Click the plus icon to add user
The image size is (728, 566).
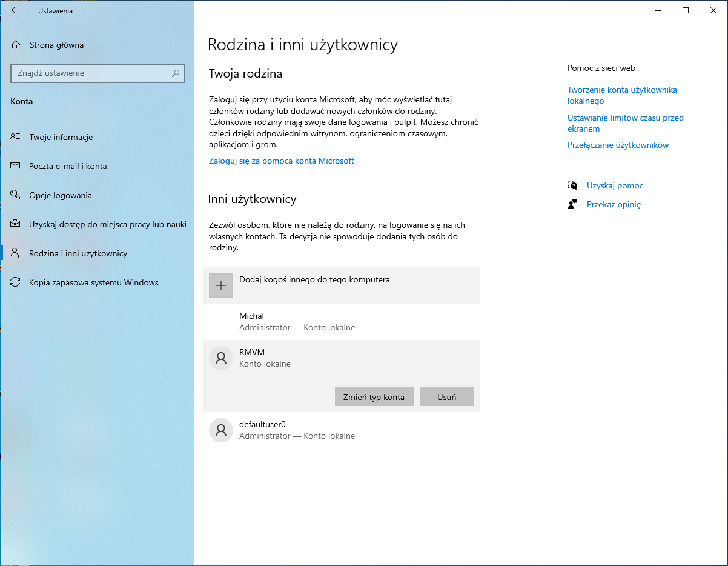221,285
